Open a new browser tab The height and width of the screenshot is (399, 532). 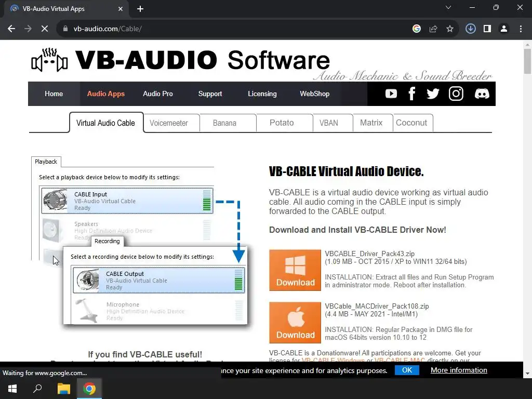pyautogui.click(x=140, y=9)
